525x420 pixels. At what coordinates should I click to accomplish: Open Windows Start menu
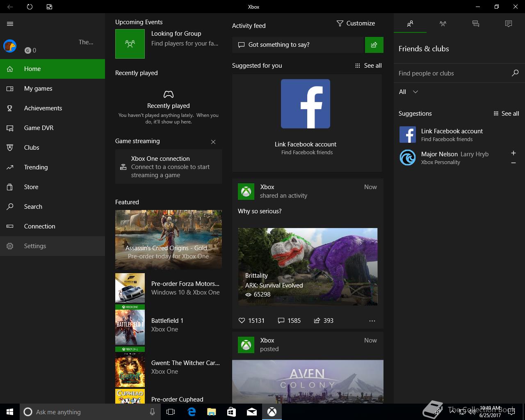point(10,412)
